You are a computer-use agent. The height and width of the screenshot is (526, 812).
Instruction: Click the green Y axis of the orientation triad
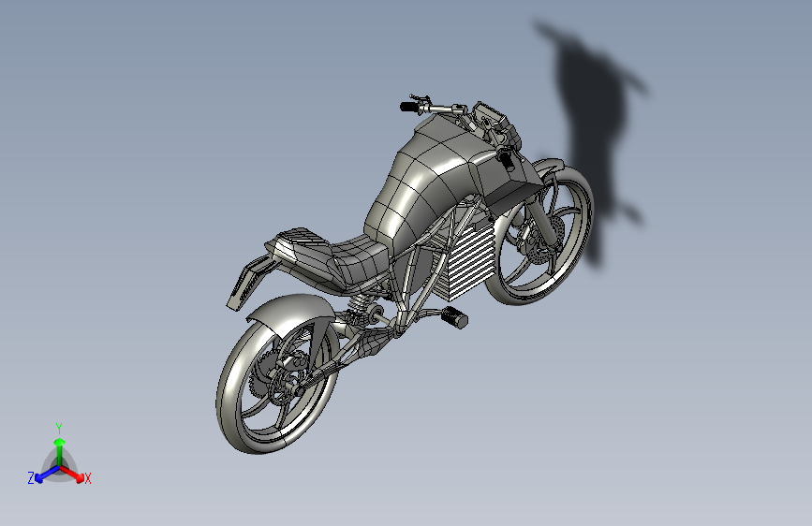pos(60,452)
